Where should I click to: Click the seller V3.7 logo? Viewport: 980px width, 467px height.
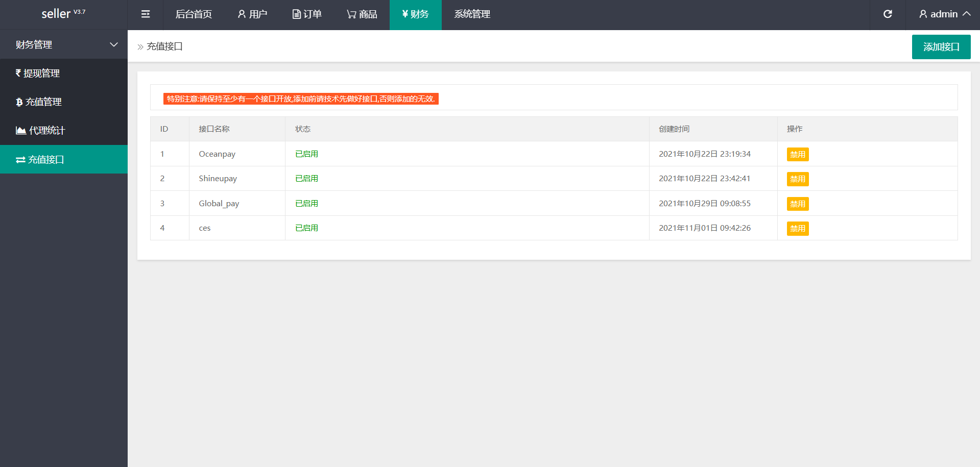[63, 14]
